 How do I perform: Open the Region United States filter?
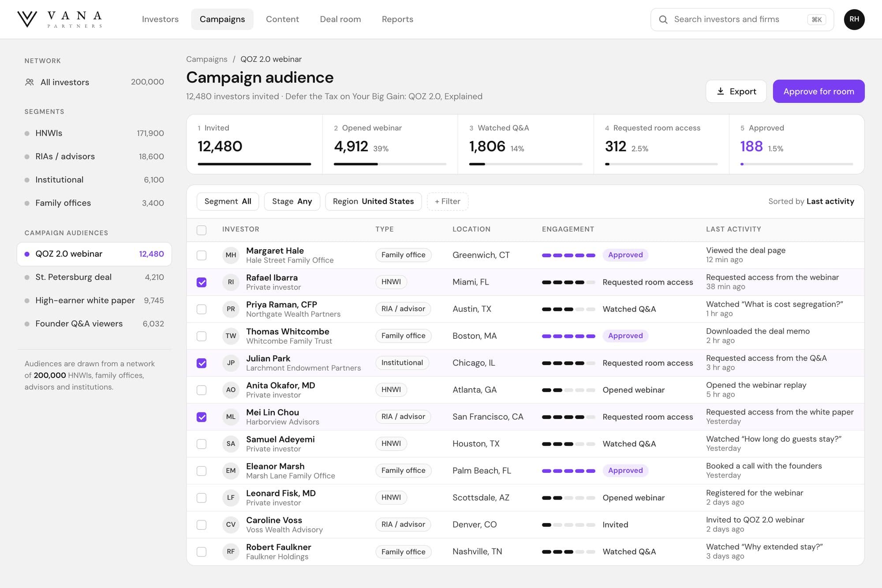click(x=373, y=201)
